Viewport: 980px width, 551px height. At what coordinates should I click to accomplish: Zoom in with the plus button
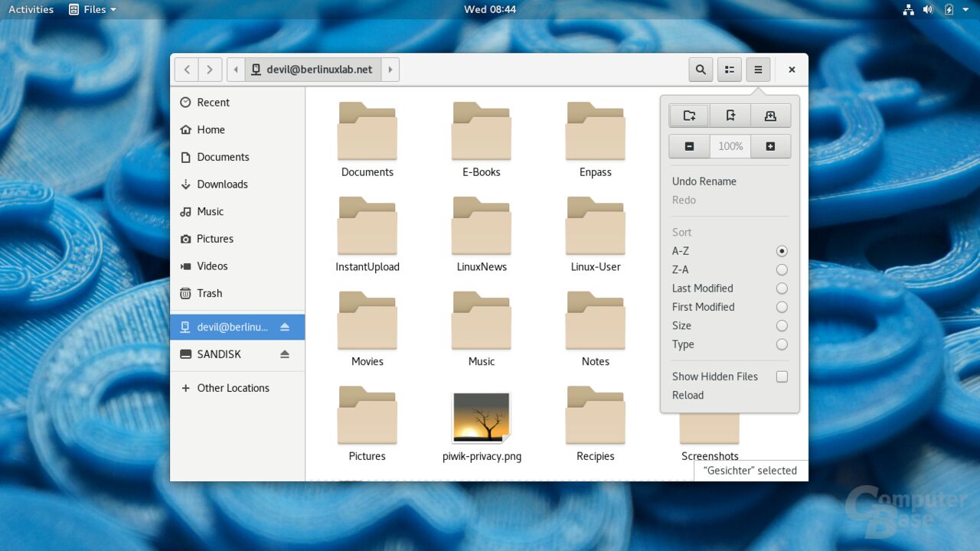(x=770, y=146)
